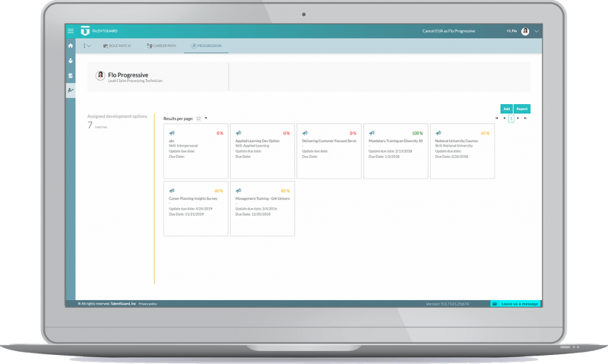Screen dimensions: 608x364
Task: Open the Results per page dropdown
Action: [x=205, y=119]
